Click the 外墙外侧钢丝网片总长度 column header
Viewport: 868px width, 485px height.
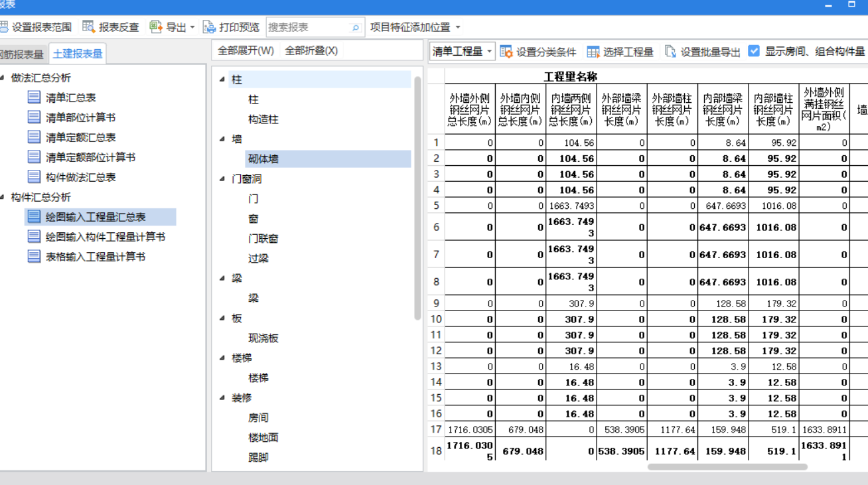pos(470,109)
